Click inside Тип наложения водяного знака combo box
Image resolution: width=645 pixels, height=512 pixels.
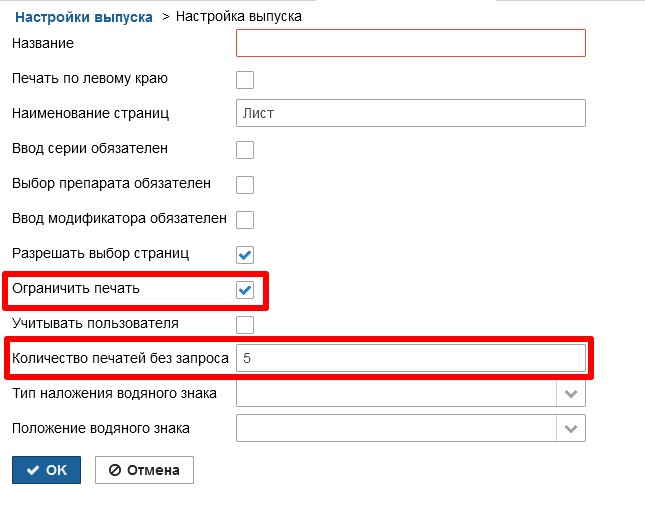click(x=396, y=394)
